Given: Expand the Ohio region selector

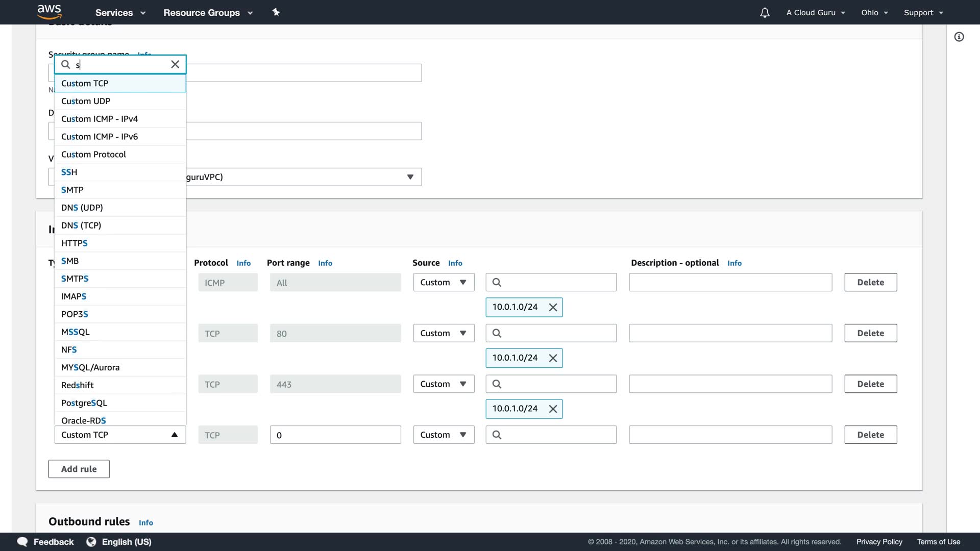Looking at the screenshot, I should tap(874, 13).
